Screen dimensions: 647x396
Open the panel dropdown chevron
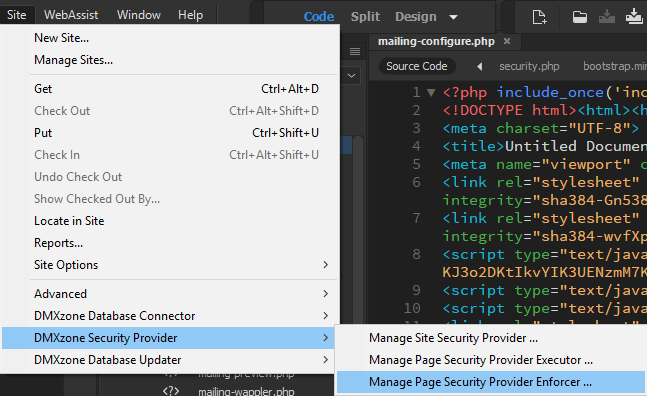tap(352, 75)
